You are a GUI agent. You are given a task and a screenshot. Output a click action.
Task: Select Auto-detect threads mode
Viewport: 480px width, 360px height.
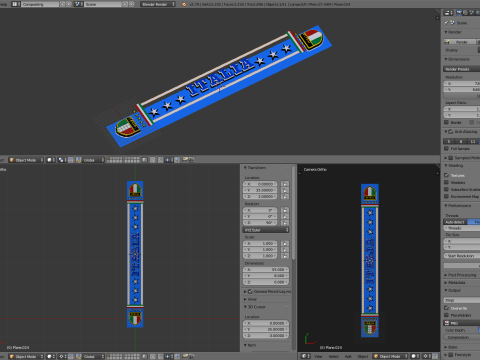tap(455, 222)
